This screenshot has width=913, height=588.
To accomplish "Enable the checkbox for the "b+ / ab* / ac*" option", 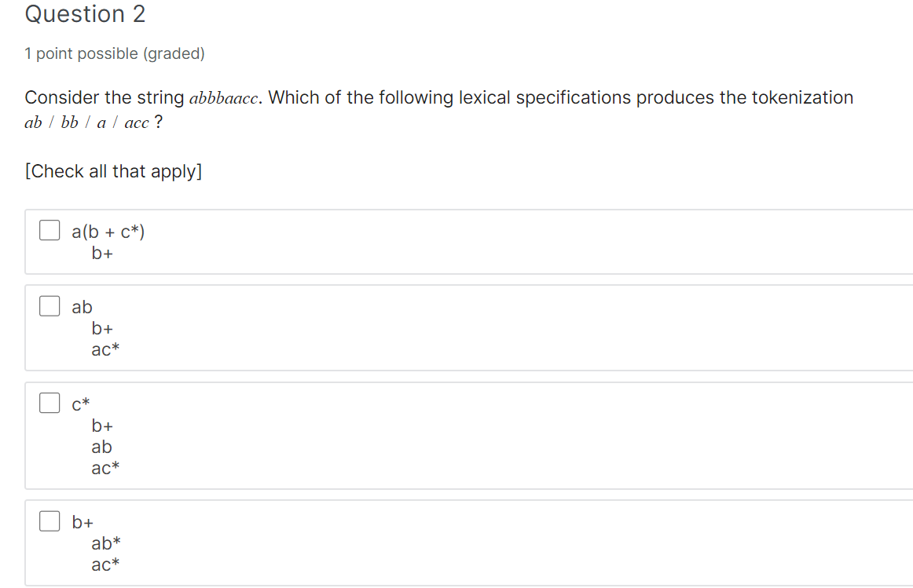I will tap(49, 521).
